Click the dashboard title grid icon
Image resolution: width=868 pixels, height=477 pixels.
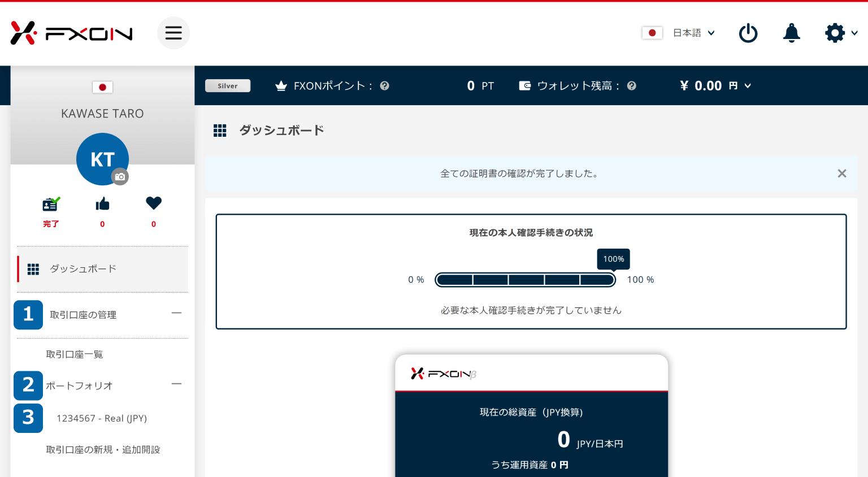220,131
